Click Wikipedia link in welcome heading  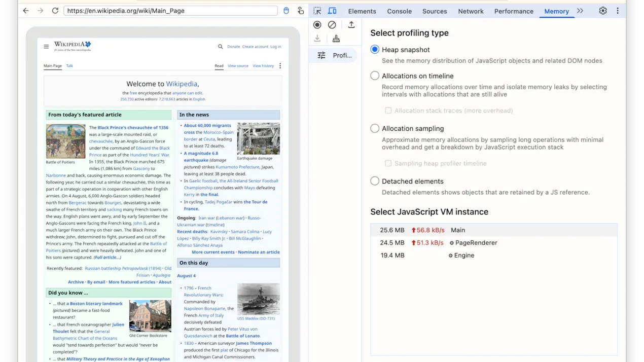click(x=182, y=84)
